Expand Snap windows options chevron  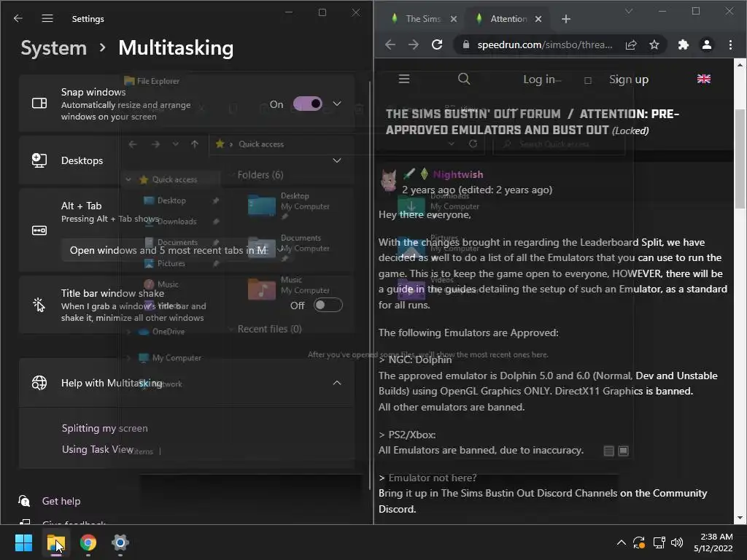tap(337, 104)
